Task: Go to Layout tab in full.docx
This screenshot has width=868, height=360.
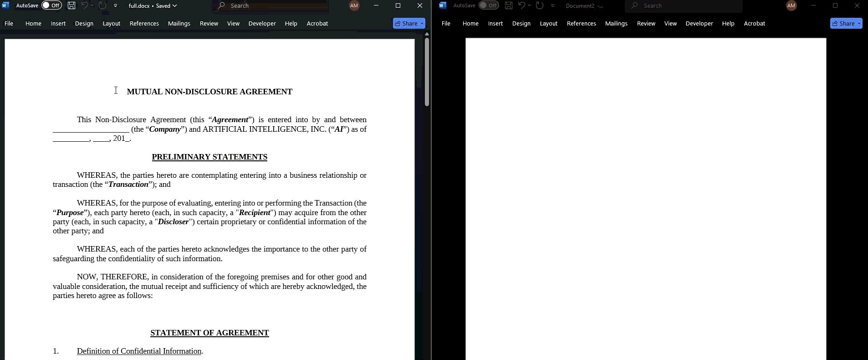Action: [112, 23]
